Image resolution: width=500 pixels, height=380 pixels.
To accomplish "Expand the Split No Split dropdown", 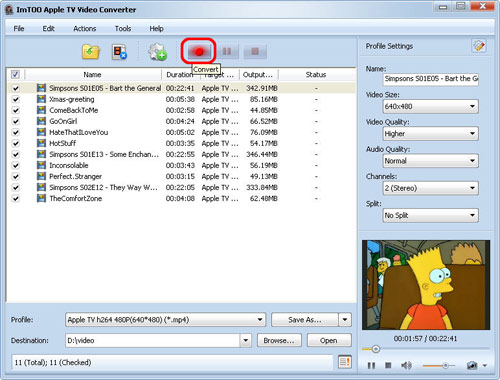I will [x=431, y=215].
